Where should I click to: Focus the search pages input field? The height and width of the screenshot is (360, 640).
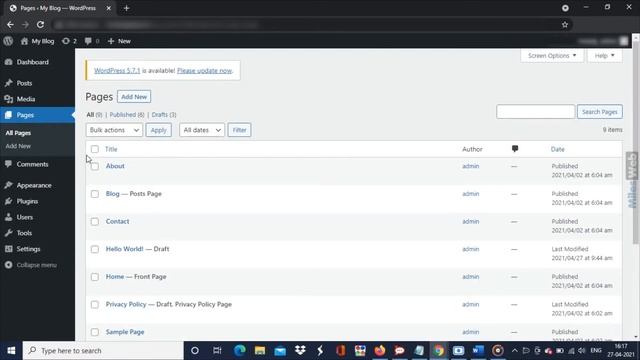[536, 112]
